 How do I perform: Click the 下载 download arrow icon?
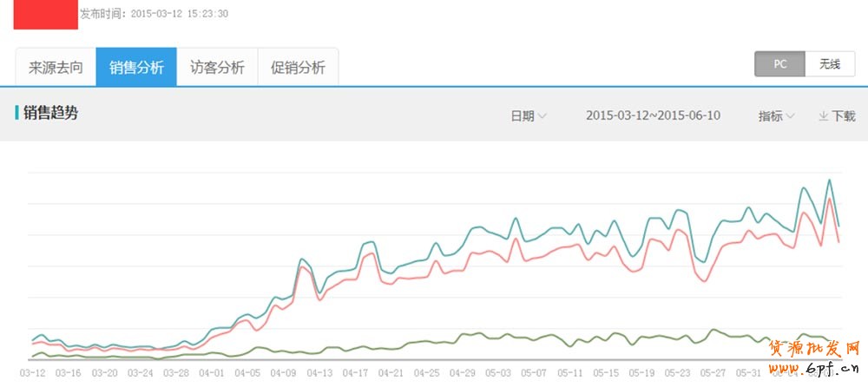[823, 115]
